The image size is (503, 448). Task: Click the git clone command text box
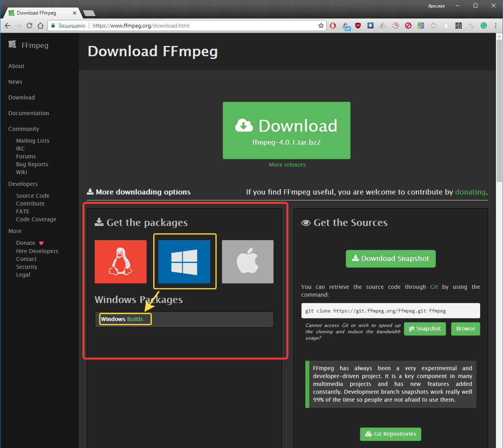point(391,310)
